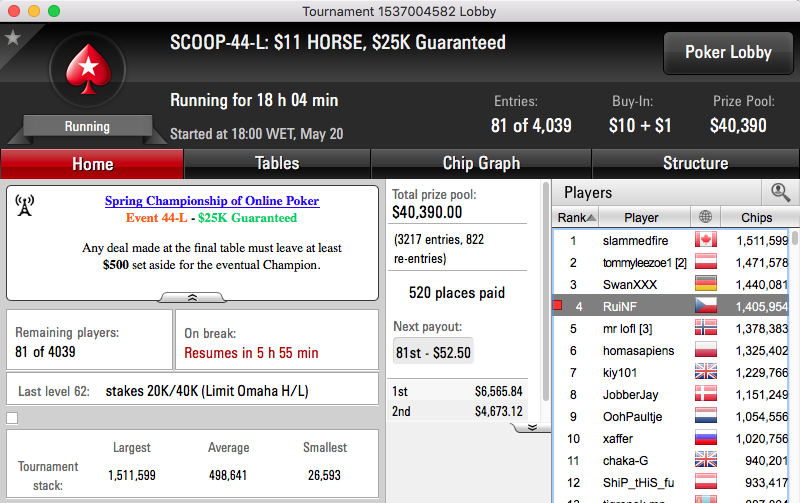Select player OohPaultje row
The image size is (800, 503).
pos(671,416)
